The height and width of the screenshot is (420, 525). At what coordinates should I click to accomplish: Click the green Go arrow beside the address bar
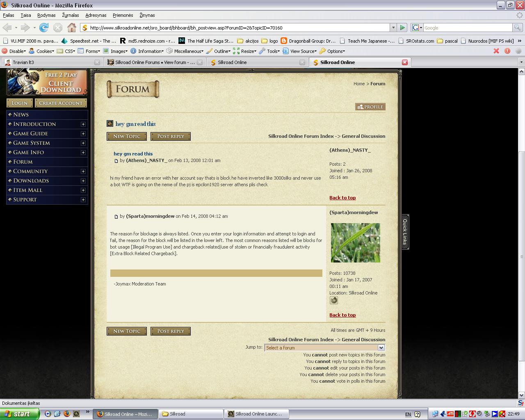pos(402,27)
